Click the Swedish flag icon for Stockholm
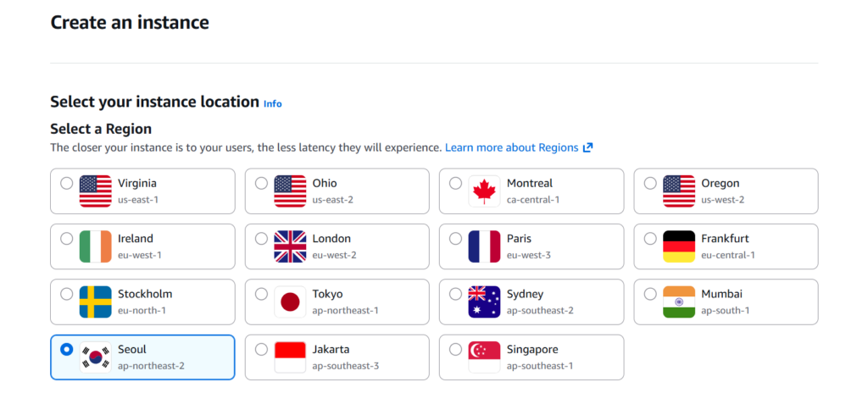 (x=95, y=302)
